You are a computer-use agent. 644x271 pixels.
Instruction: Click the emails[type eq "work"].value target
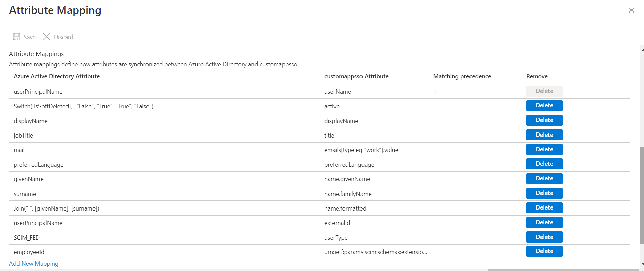pos(361,150)
